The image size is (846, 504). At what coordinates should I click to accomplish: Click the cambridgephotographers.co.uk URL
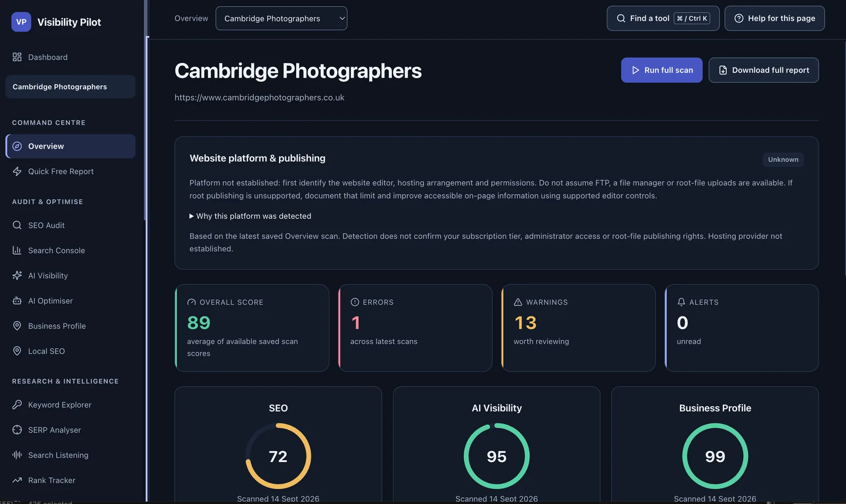[x=260, y=98]
